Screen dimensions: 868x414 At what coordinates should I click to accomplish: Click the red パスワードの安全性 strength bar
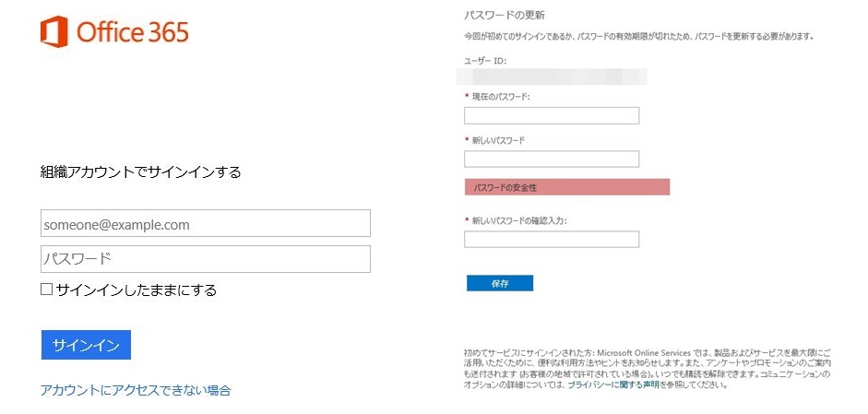(566, 187)
